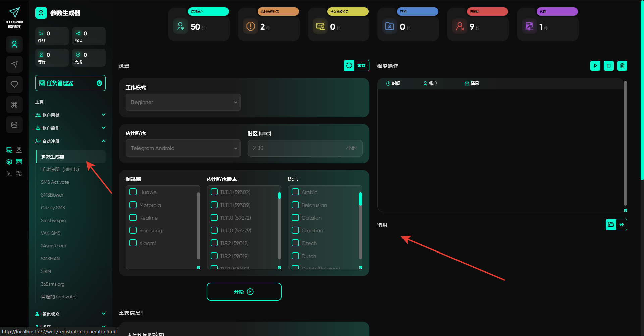Open the results folder icon button

pos(611,225)
